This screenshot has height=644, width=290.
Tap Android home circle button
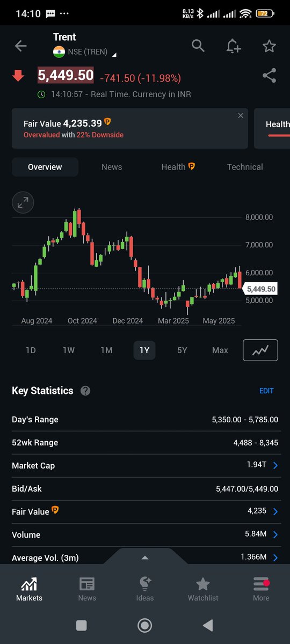[x=145, y=625]
